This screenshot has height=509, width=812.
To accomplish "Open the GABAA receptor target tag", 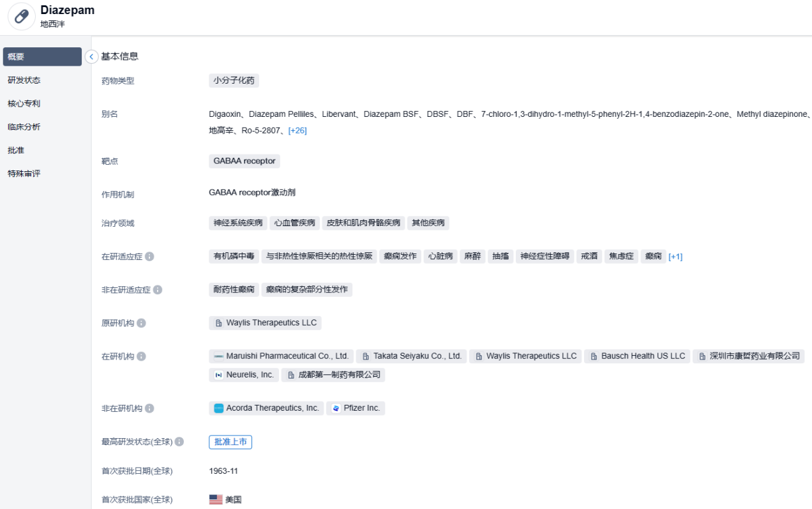I will (x=244, y=161).
